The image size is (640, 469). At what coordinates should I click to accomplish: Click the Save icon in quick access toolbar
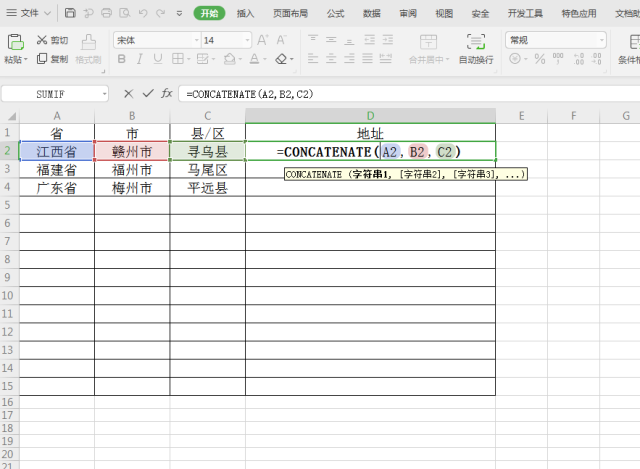70,13
